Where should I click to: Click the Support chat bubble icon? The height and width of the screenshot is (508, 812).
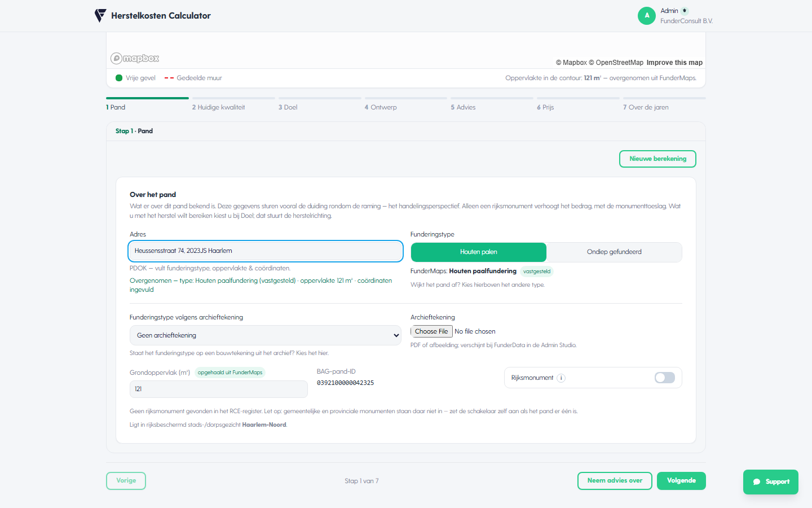point(757,482)
